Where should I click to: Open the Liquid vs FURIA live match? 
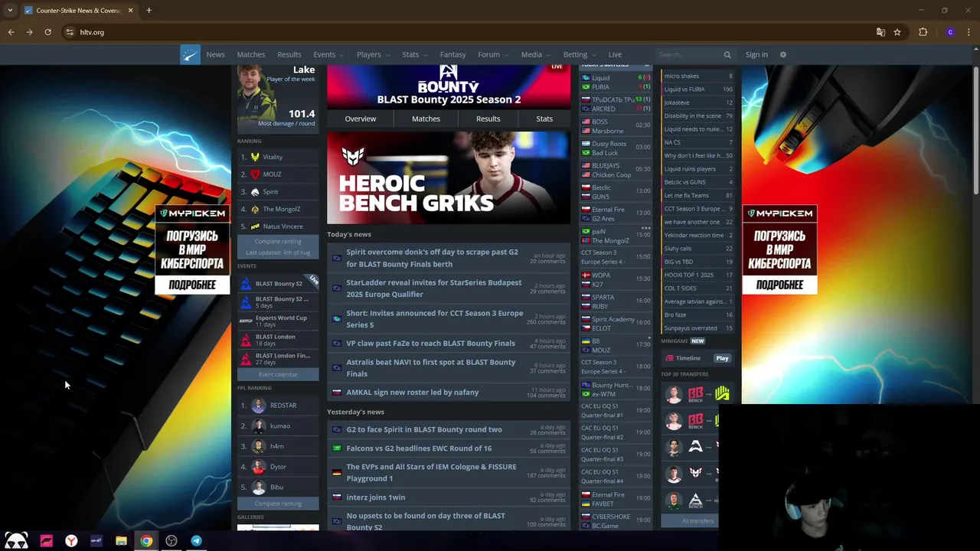click(x=616, y=82)
